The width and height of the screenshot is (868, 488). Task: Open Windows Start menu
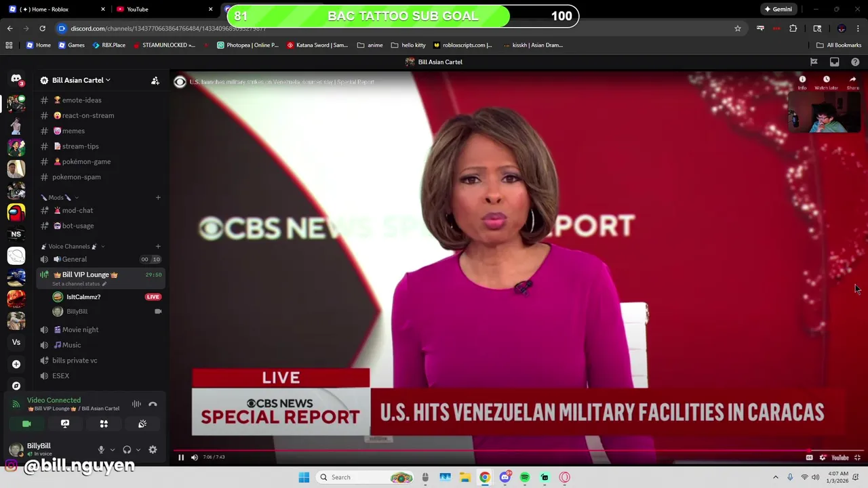pos(304,477)
